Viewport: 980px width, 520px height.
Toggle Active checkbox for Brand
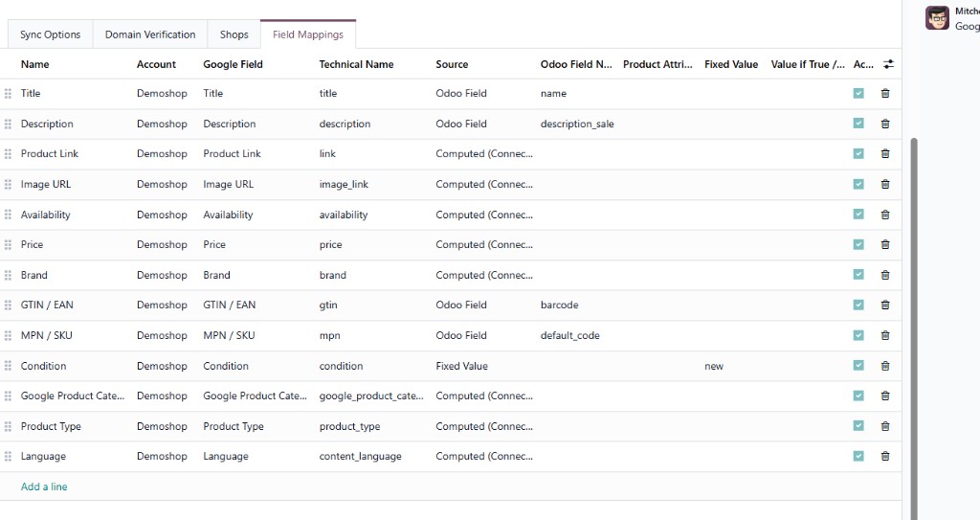(x=858, y=274)
